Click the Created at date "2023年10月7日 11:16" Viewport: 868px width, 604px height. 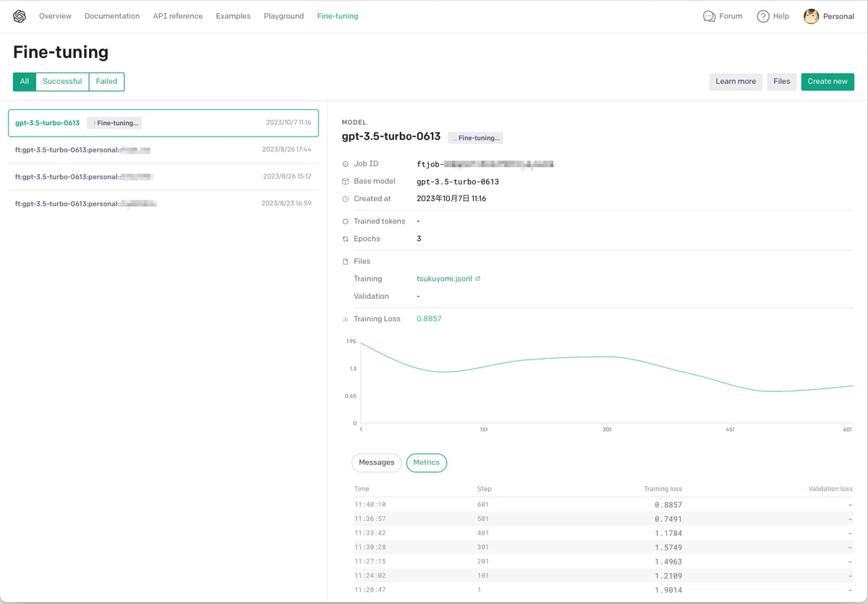(451, 199)
